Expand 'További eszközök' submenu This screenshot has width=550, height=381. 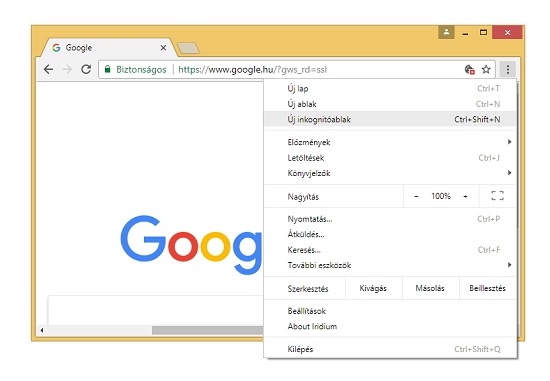[x=390, y=265]
